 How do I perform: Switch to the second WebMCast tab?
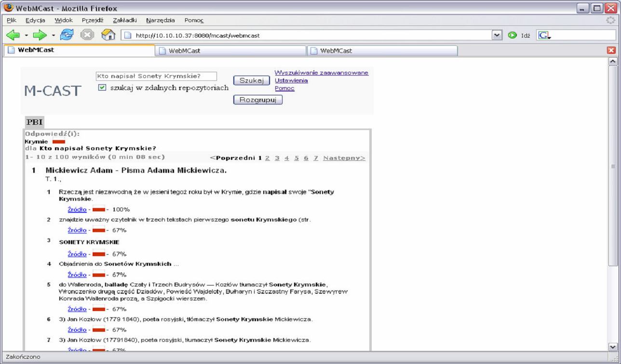click(230, 51)
